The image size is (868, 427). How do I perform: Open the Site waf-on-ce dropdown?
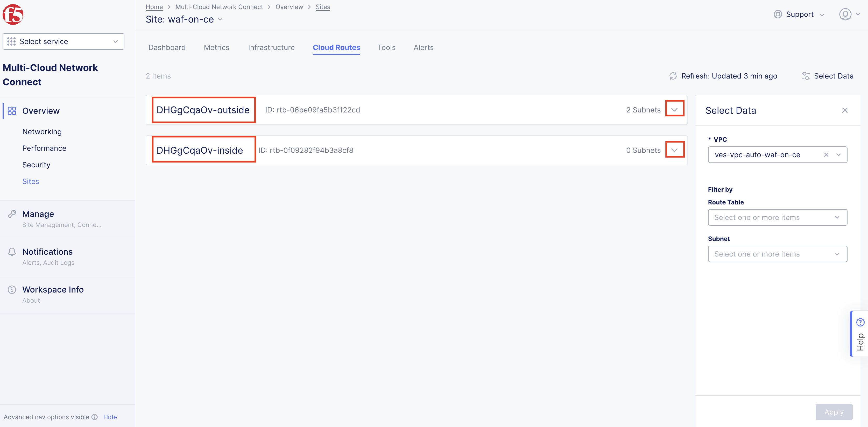click(221, 19)
